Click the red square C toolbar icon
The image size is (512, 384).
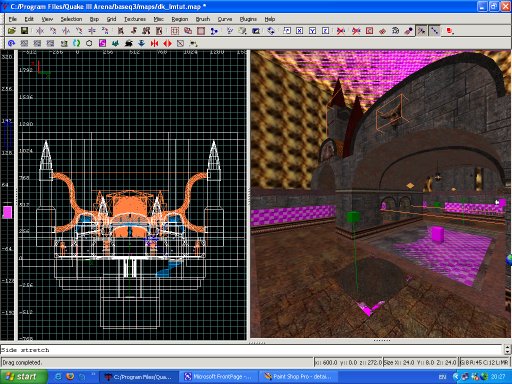(369, 31)
